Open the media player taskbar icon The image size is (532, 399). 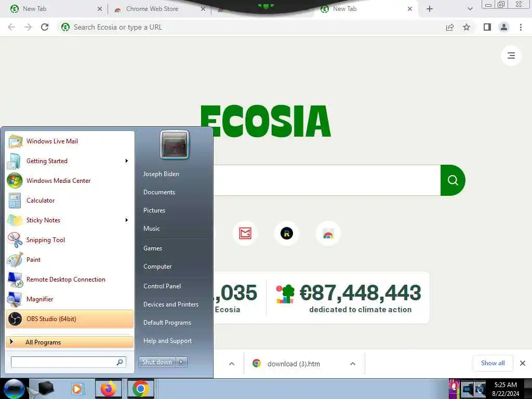pos(77,389)
